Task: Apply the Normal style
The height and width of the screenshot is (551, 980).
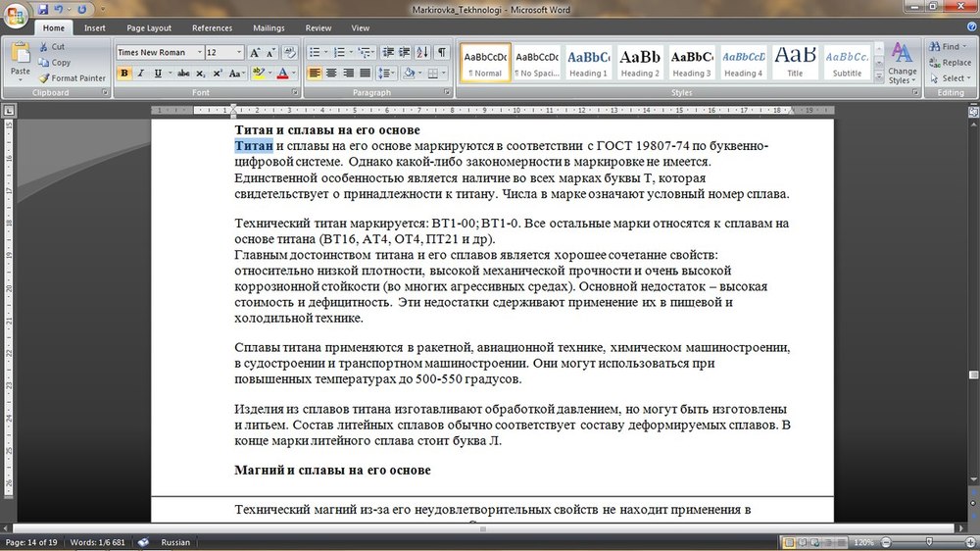Action: 485,62
